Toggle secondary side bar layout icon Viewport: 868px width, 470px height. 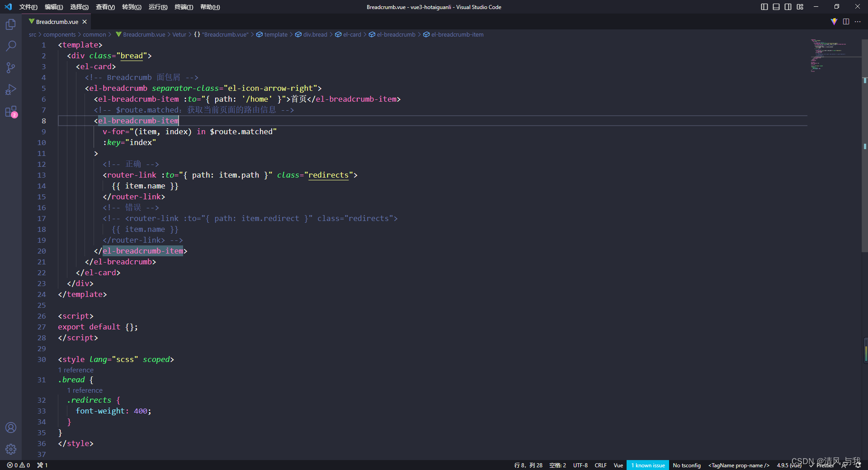(788, 7)
